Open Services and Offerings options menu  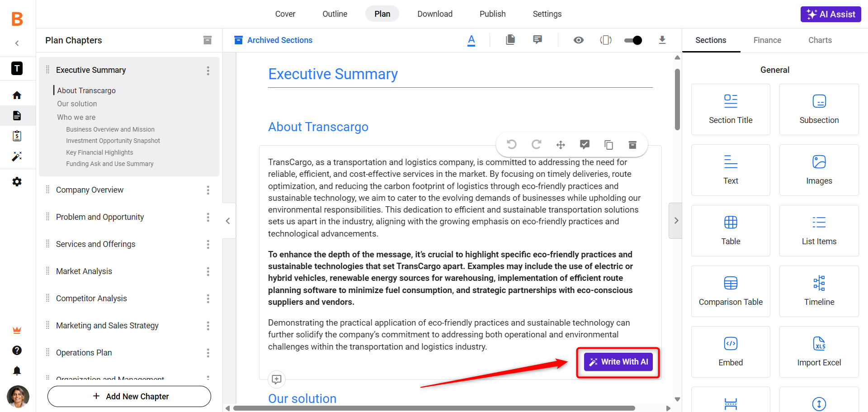[x=208, y=245]
